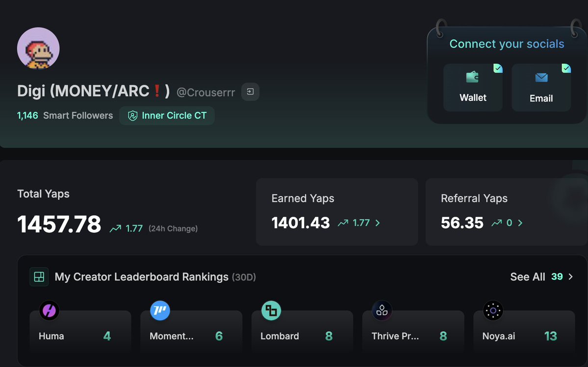Open the Thrive Pr... ranking card
The height and width of the screenshot is (367, 588).
tap(413, 331)
